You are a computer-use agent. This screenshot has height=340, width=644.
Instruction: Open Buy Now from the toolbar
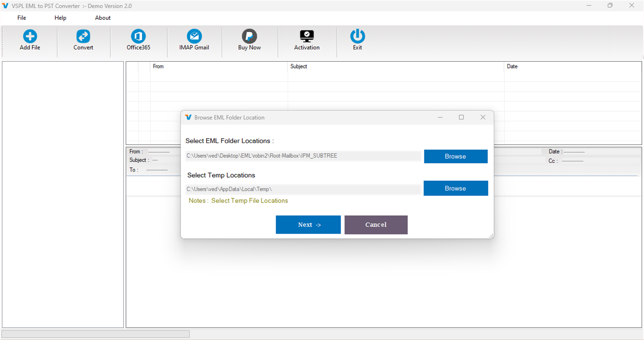[249, 40]
